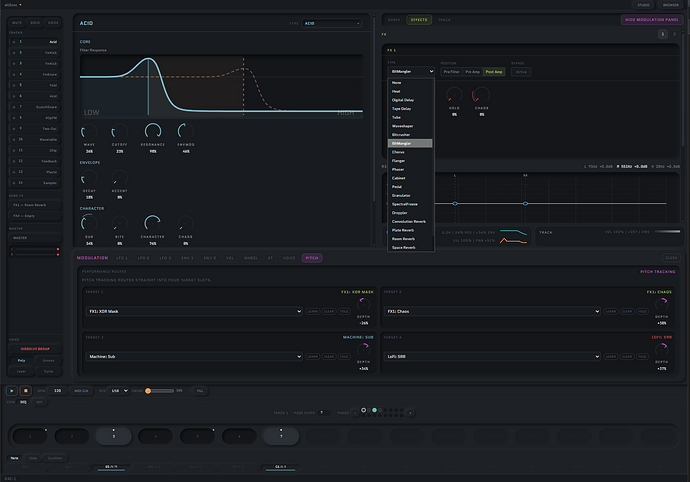Screen dimensions: 690x482
Task: Switch to the Shape tab
Action: click(394, 20)
